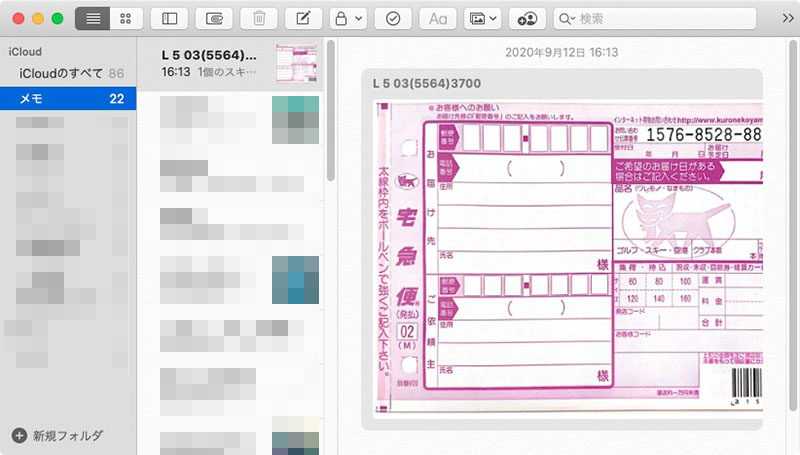Image resolution: width=800 pixels, height=455 pixels.
Task: Create a checklist
Action: coord(393,19)
